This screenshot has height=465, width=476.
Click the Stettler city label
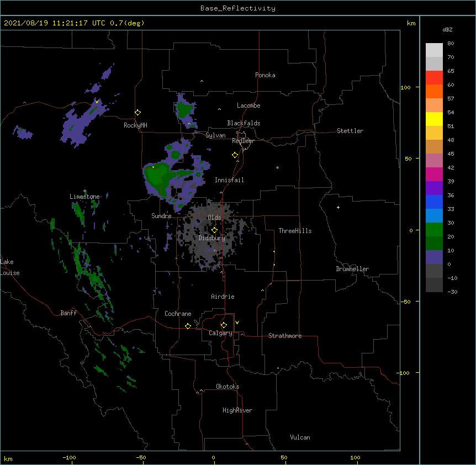click(350, 131)
